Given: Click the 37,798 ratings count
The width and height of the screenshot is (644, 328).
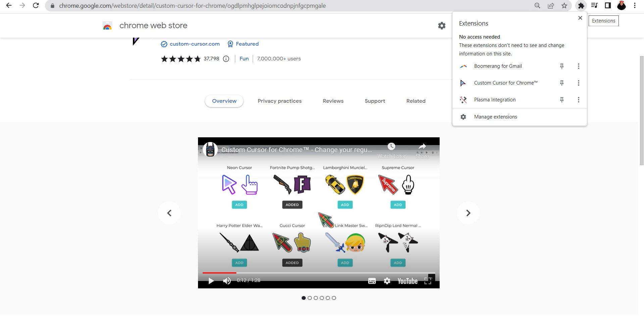Looking at the screenshot, I should point(211,59).
